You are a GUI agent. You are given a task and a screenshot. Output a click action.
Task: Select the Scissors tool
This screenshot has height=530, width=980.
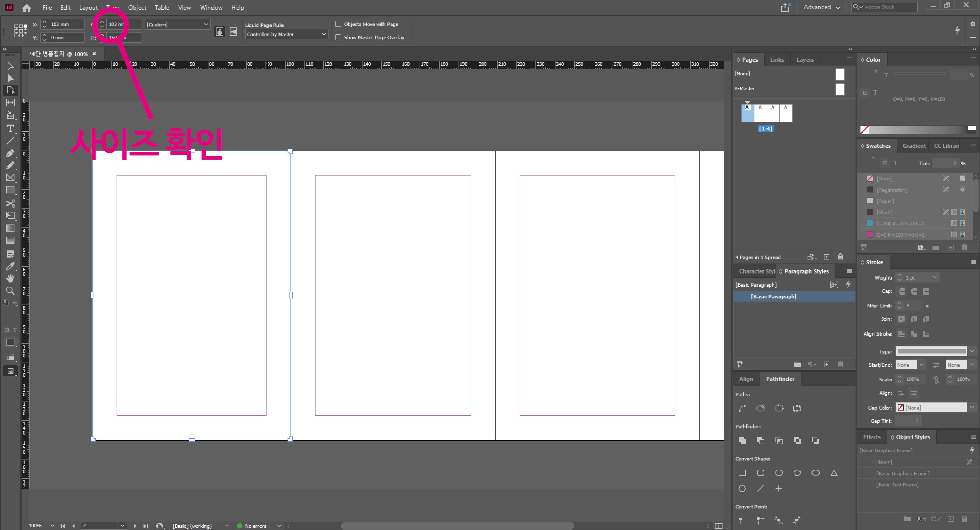10,203
